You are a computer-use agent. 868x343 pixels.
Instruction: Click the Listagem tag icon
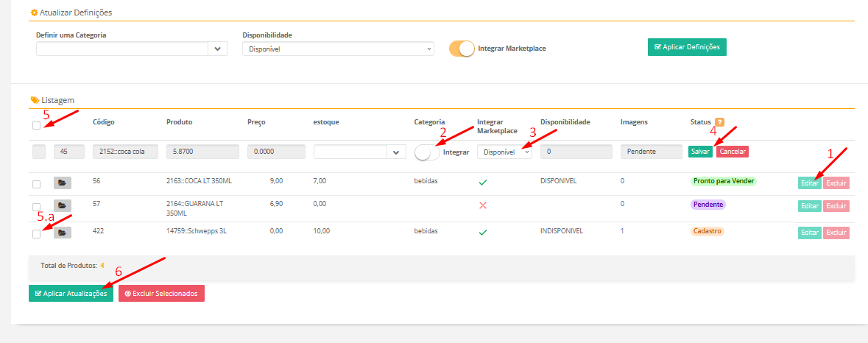34,99
